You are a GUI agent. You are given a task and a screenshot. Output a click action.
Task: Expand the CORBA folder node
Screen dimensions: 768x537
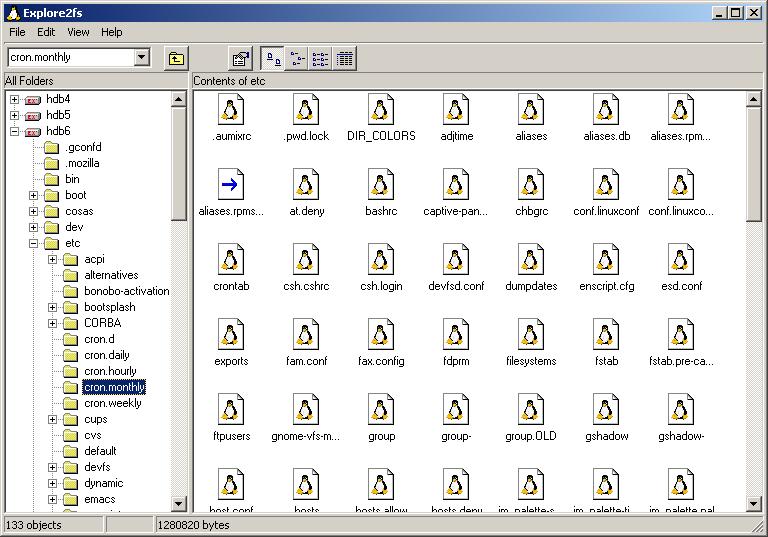[x=52, y=324]
